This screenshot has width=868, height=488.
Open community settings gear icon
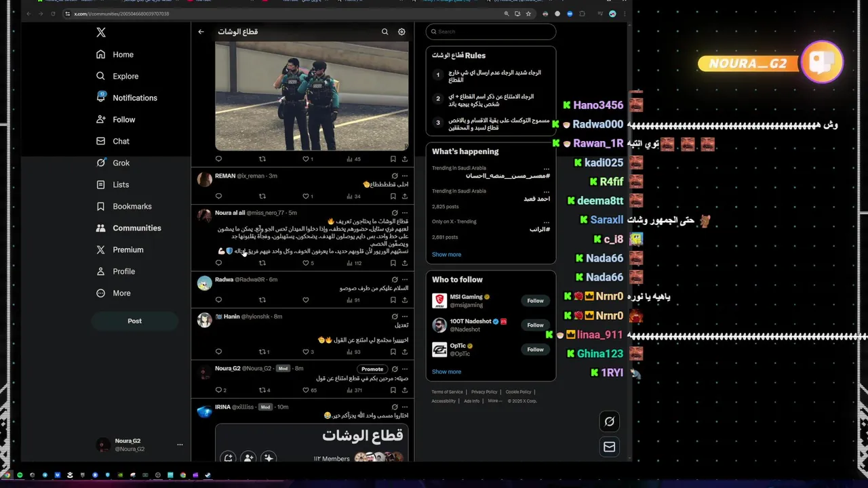(401, 32)
